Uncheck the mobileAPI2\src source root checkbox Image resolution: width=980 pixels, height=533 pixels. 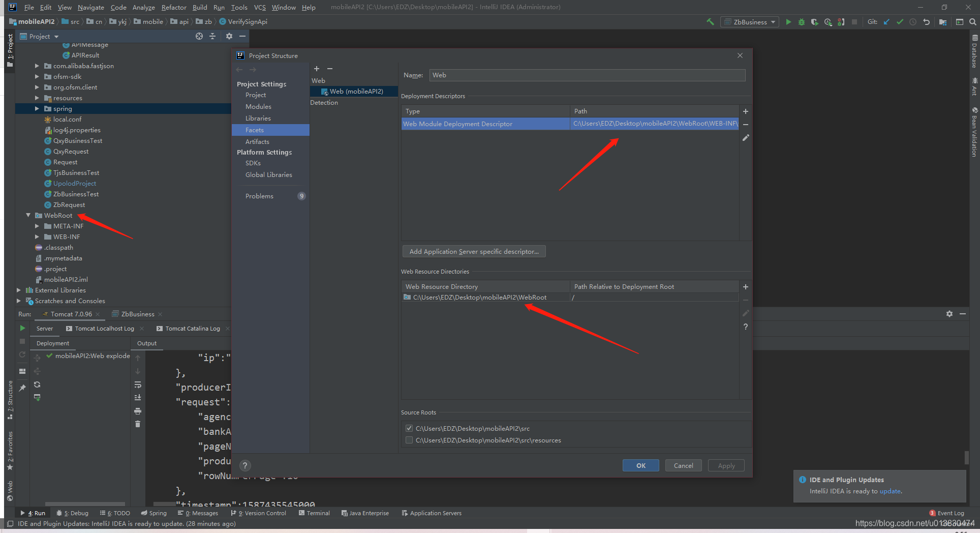coord(409,428)
